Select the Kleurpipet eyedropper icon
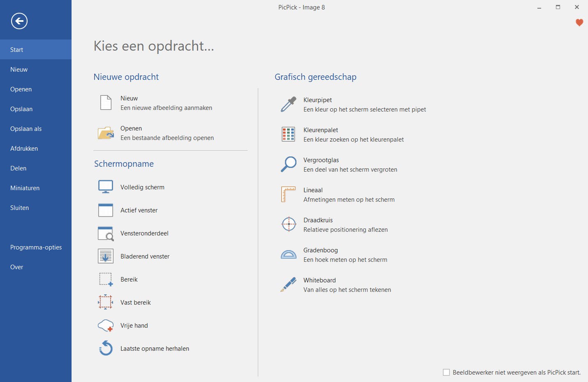 (x=289, y=104)
